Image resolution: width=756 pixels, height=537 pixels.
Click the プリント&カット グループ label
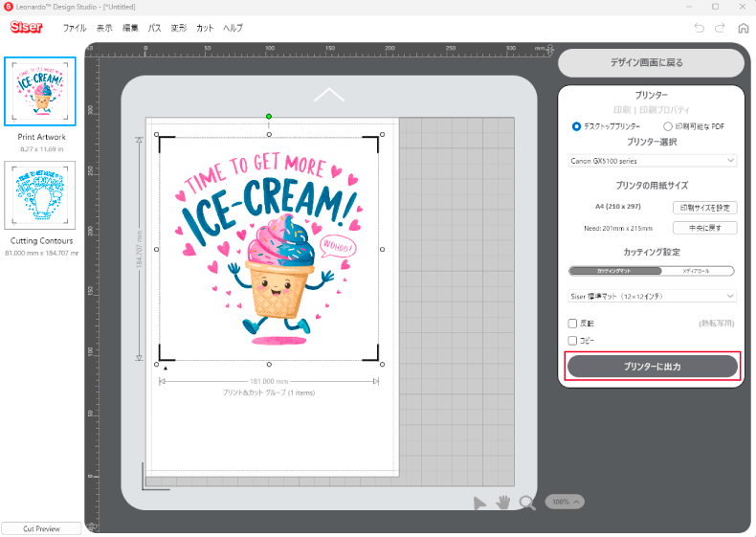269,392
